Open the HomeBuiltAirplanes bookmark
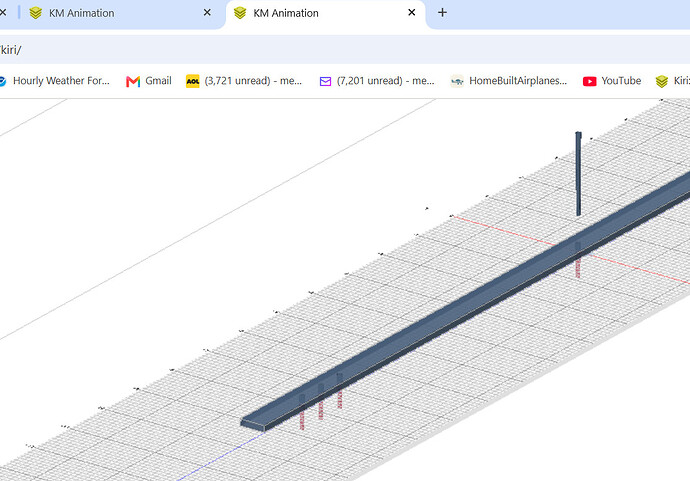The image size is (690, 481). point(509,81)
